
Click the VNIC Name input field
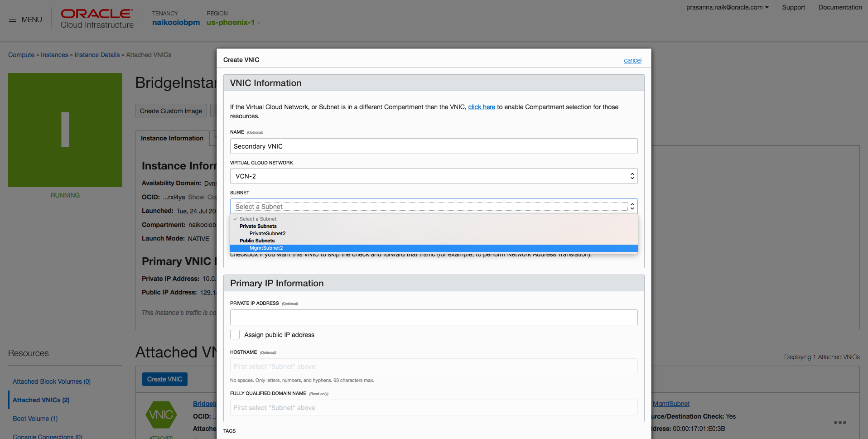tap(434, 146)
